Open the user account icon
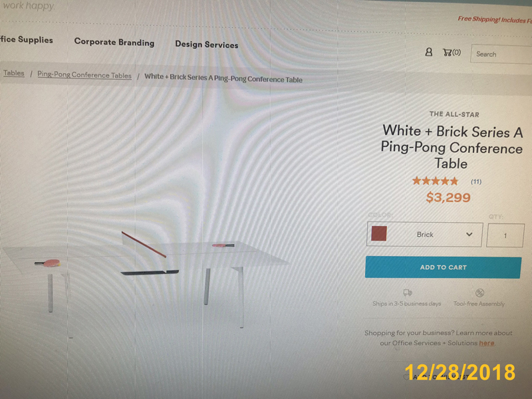The image size is (532, 399). [x=428, y=52]
